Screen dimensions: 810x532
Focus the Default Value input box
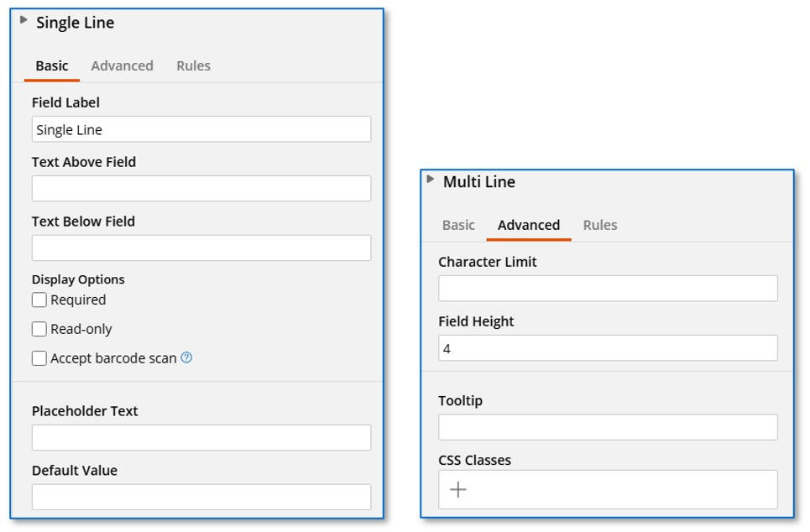(201, 497)
